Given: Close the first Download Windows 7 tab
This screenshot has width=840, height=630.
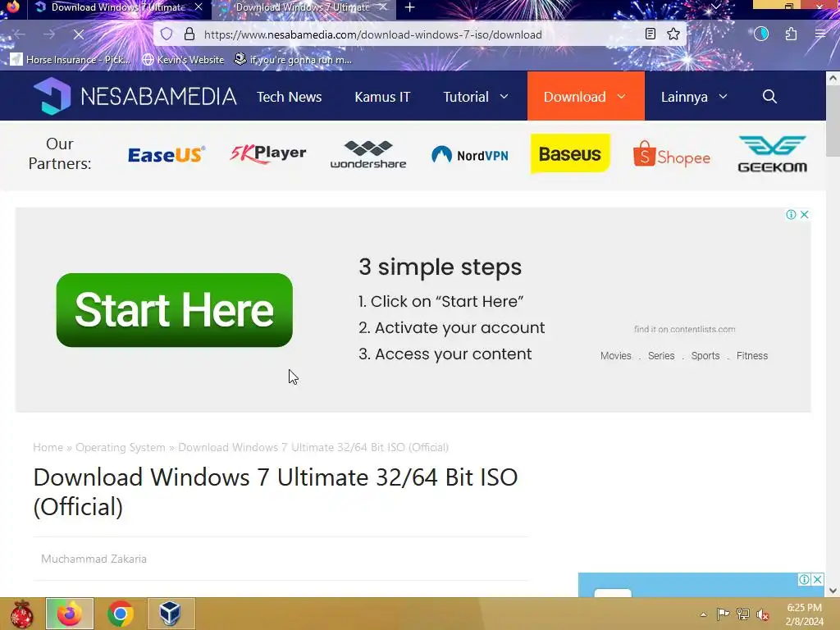Looking at the screenshot, I should (199, 7).
